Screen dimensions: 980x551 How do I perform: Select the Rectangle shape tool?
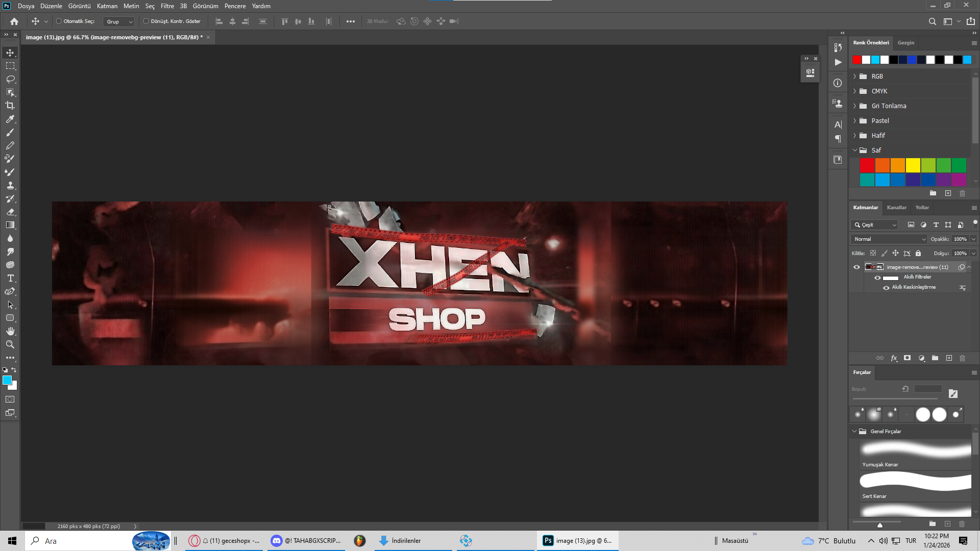[x=10, y=318]
